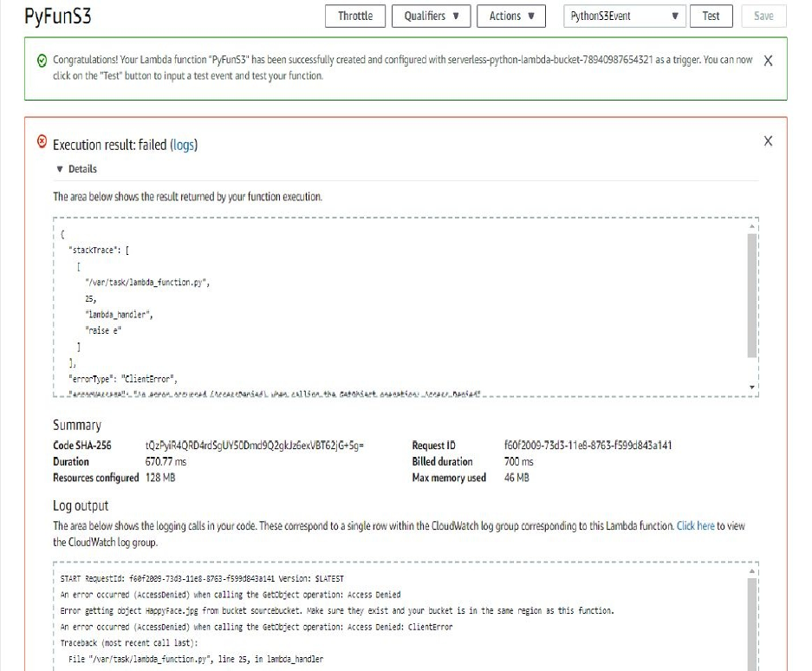Open the logs link in Execution result
This screenshot has height=671, width=812.
[x=184, y=145]
